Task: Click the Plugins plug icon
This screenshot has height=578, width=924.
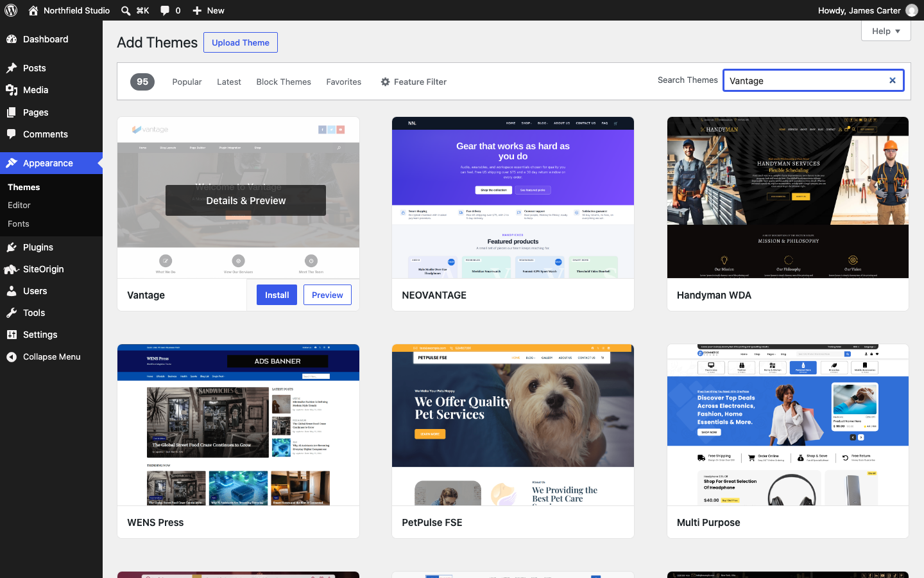Action: pyautogui.click(x=12, y=247)
